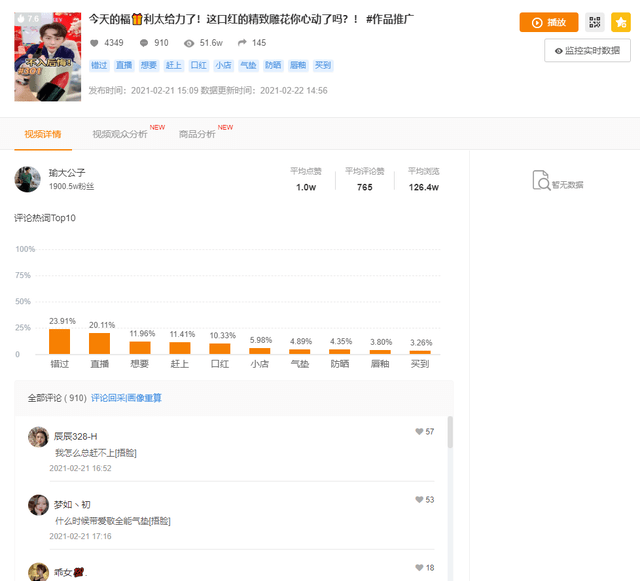Open the lipstick video thumbnail
Image resolution: width=640 pixels, height=581 pixels.
48,57
